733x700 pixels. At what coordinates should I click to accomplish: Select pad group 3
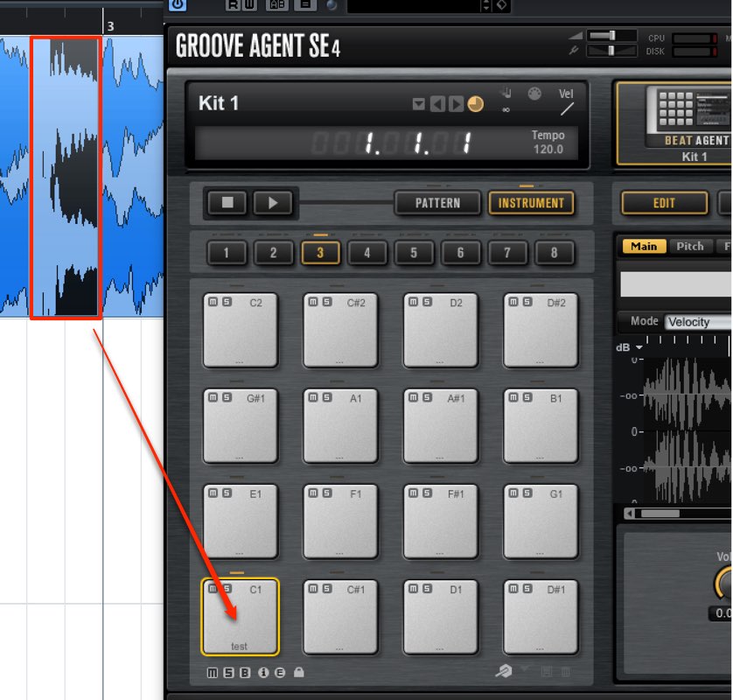pyautogui.click(x=320, y=253)
